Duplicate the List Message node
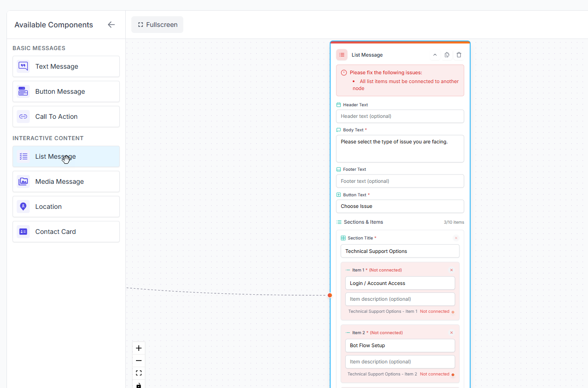 click(x=446, y=54)
